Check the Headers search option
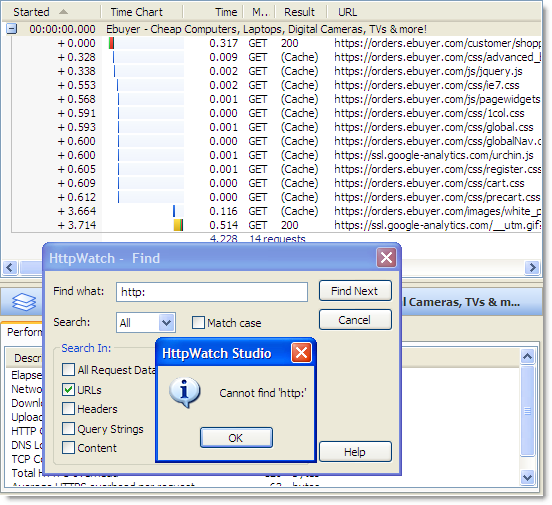 click(x=68, y=409)
